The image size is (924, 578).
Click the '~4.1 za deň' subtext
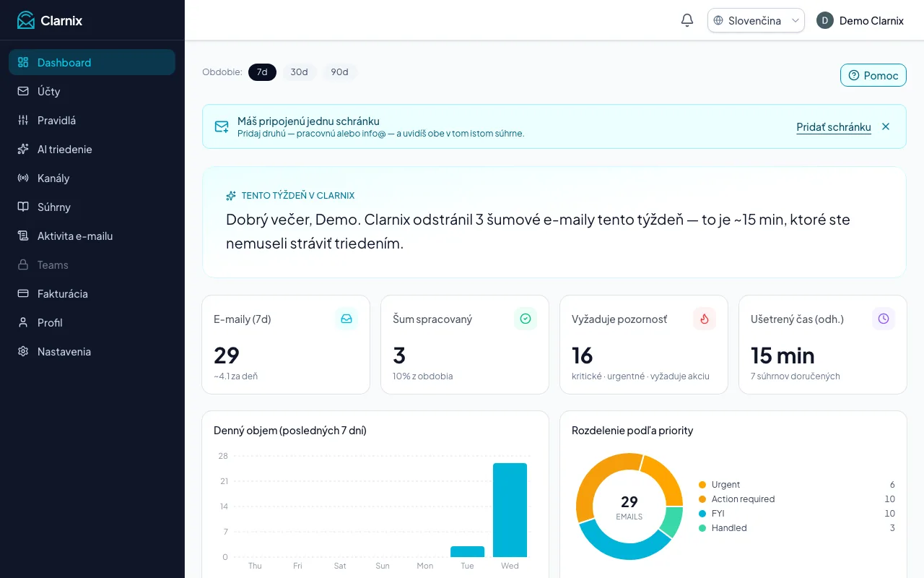tap(235, 376)
